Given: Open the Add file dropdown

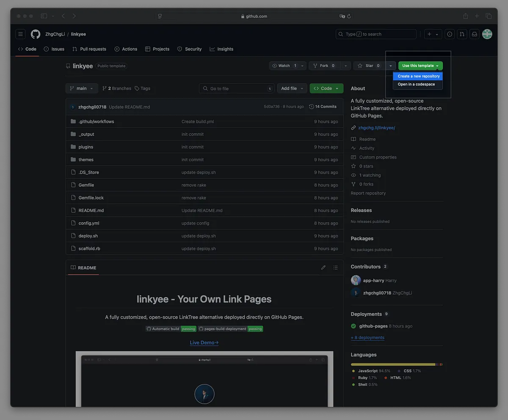Looking at the screenshot, I should pos(292,88).
